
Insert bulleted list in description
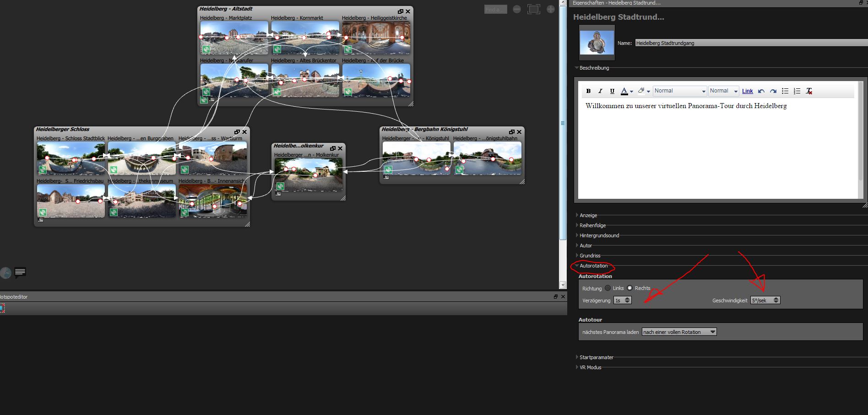tap(785, 91)
